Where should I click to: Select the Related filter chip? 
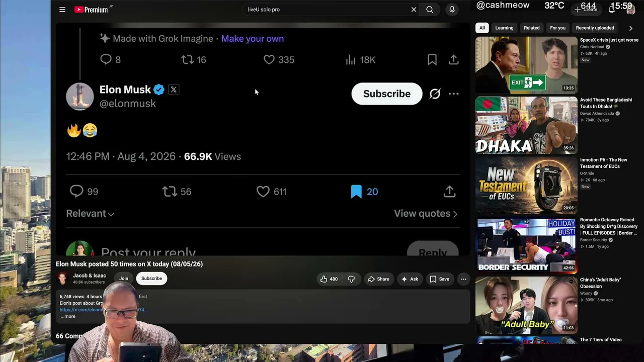[531, 28]
